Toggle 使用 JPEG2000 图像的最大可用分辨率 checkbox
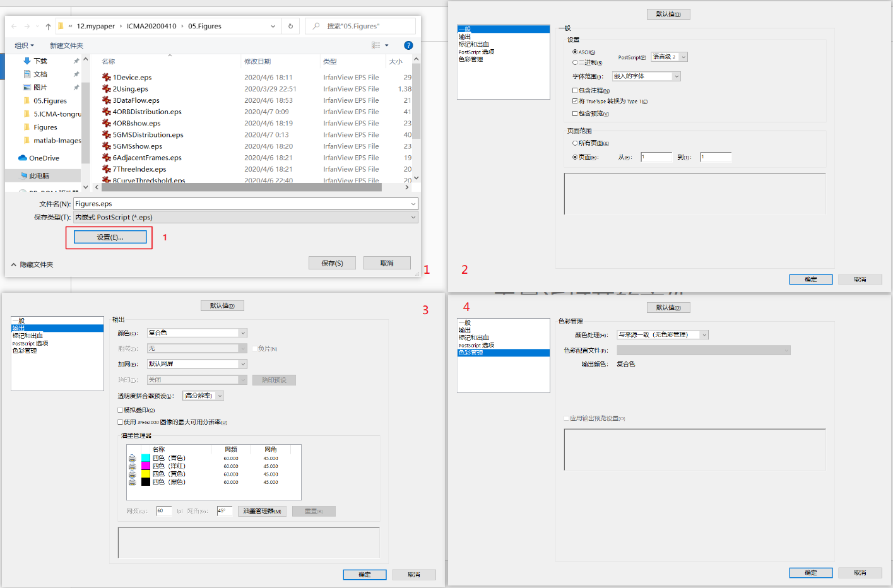This screenshot has width=893, height=588. pos(120,422)
